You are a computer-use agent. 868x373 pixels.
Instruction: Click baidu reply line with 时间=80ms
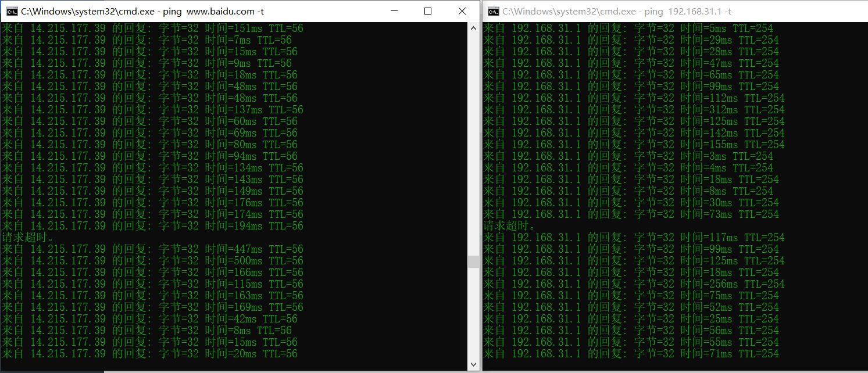149,145
